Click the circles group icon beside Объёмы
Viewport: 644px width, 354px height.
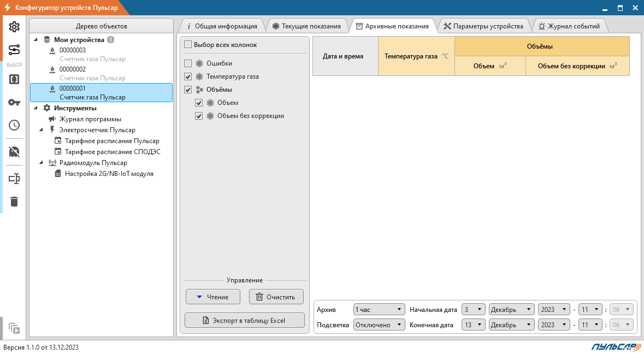(199, 90)
